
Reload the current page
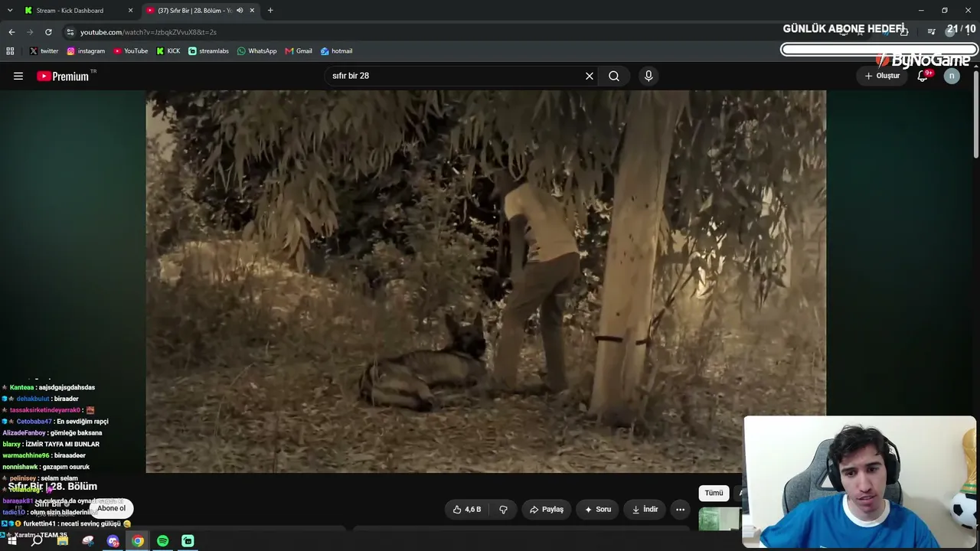(48, 32)
